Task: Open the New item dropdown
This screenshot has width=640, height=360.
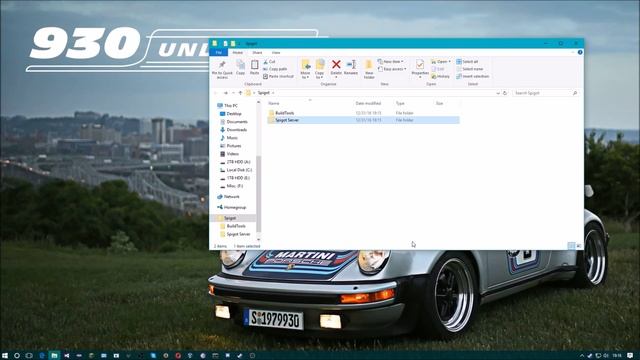Action: 391,62
